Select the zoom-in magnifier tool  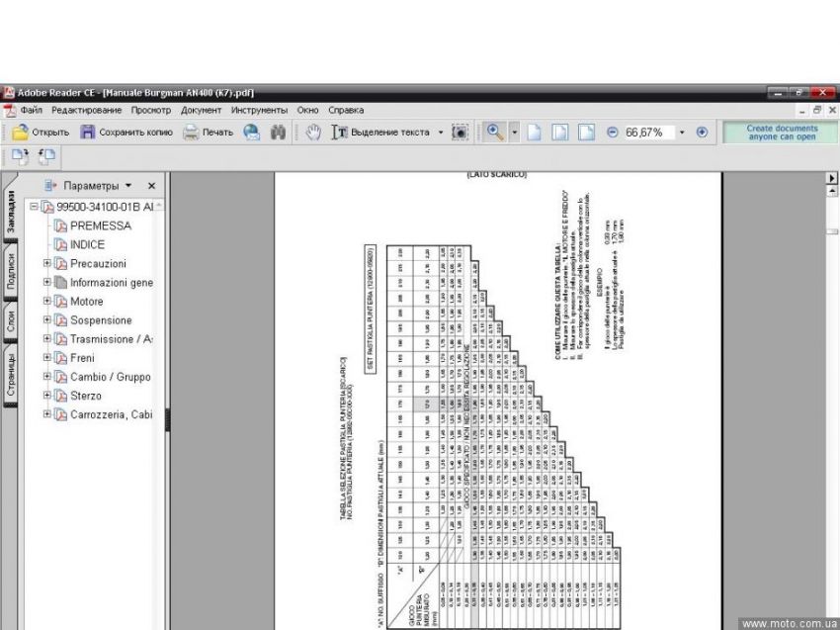[494, 133]
